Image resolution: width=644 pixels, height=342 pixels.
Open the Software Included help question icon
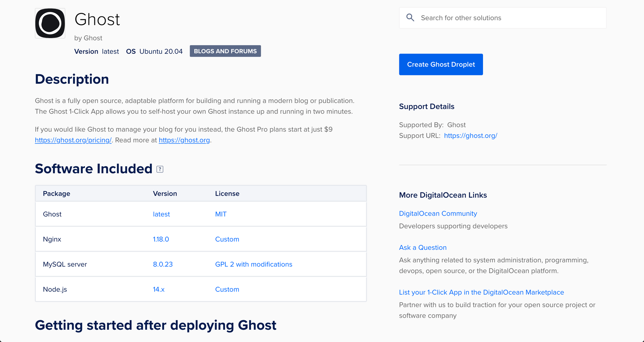(160, 169)
